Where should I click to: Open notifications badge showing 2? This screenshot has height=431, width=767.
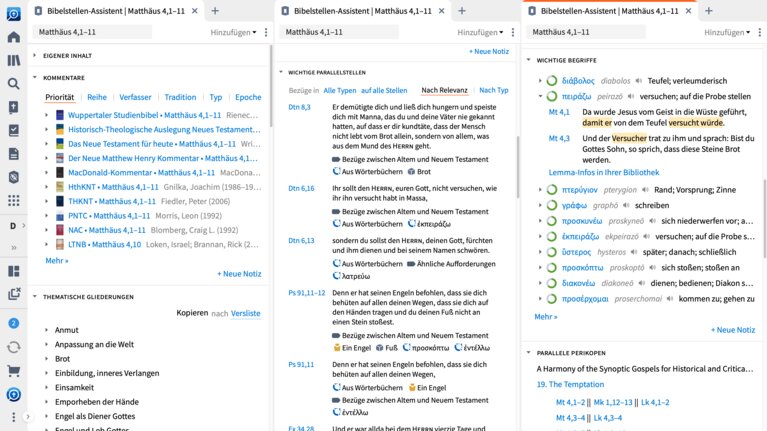click(14, 323)
